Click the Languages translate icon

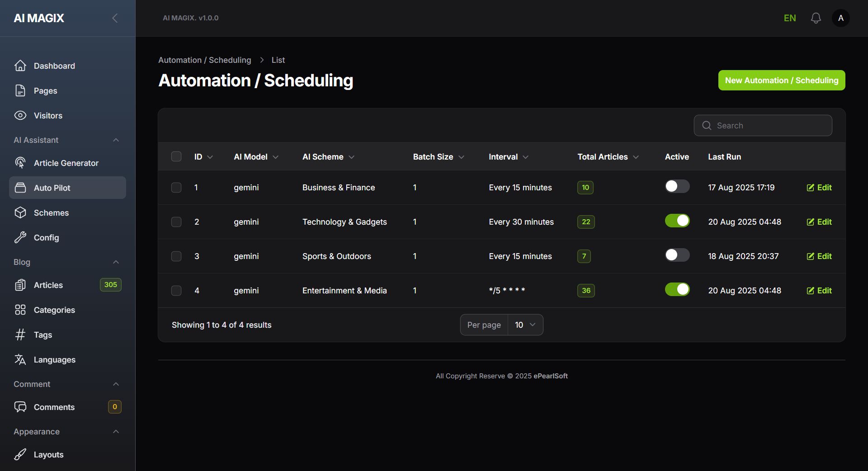(x=20, y=360)
